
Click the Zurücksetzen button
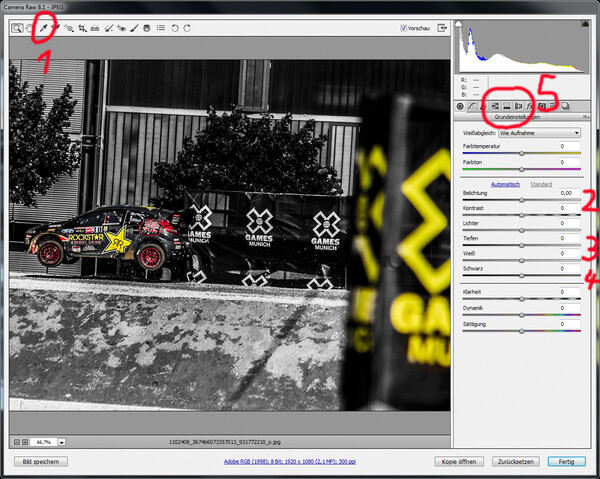[x=515, y=461]
